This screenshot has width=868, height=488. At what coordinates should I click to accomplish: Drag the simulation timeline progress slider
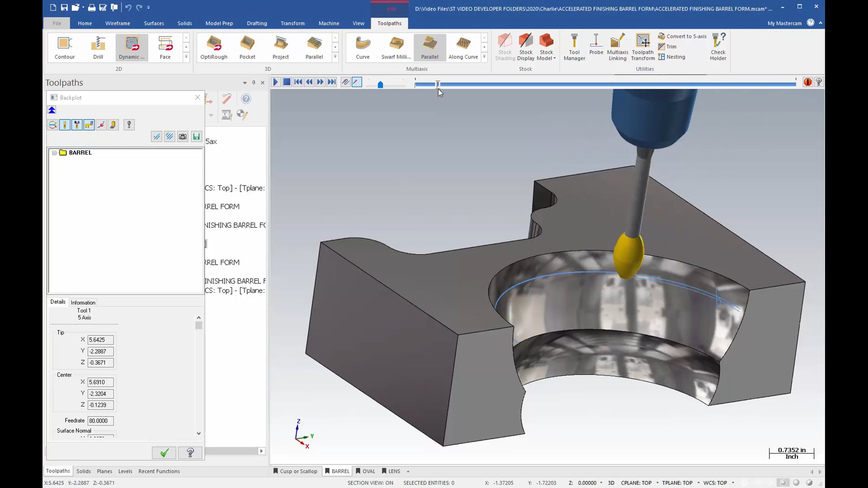[438, 84]
